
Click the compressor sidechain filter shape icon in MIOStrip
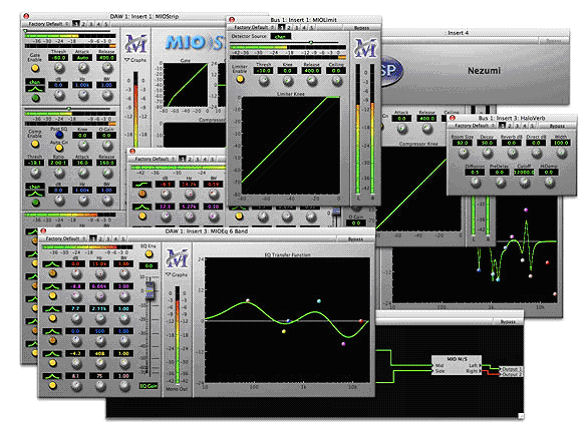click(35, 193)
